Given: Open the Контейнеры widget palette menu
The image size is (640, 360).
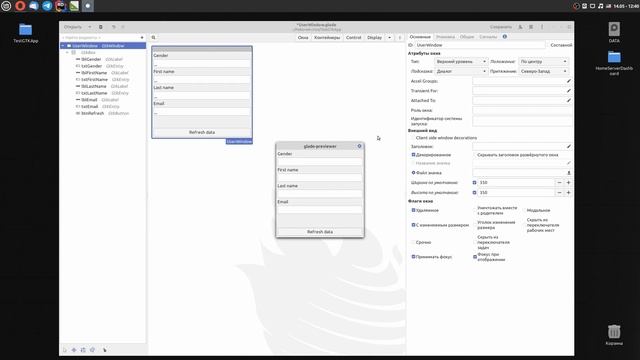Looking at the screenshot, I should [327, 38].
